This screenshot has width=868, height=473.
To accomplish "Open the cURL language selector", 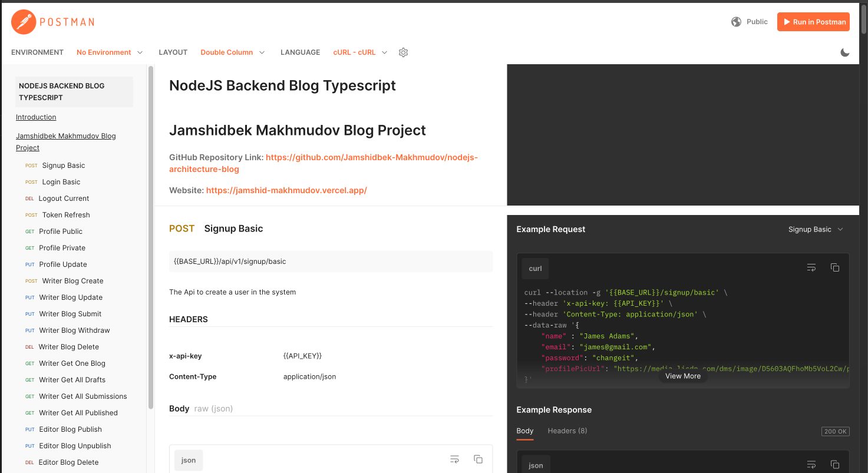I will click(360, 52).
